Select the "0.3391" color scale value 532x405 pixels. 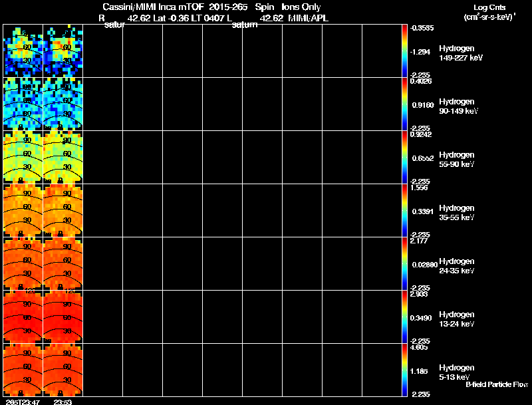point(423,211)
